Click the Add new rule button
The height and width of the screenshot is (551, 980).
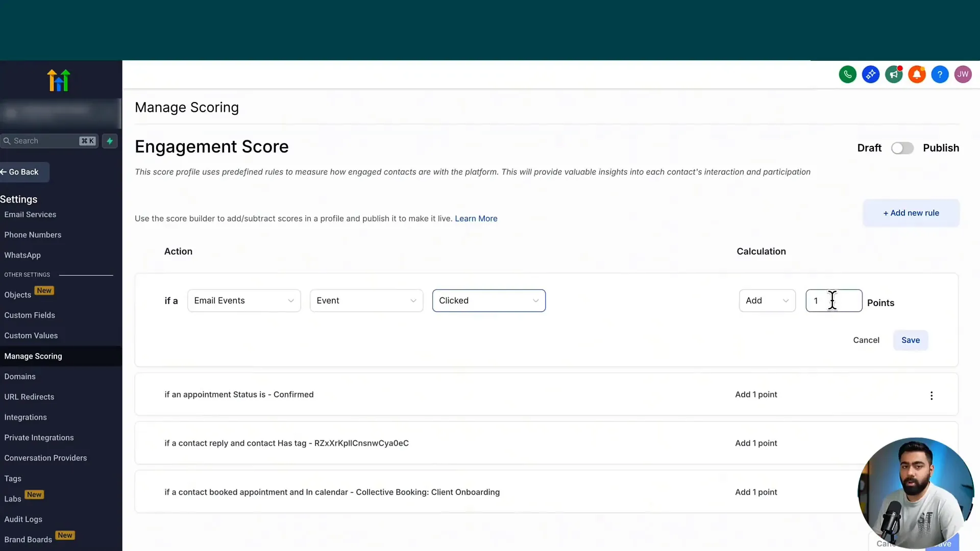point(911,213)
